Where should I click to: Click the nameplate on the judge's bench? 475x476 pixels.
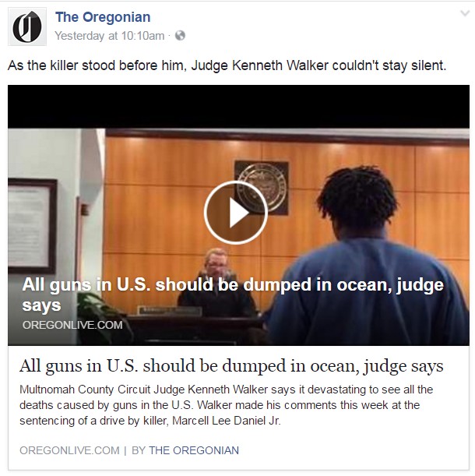pyautogui.click(x=170, y=311)
